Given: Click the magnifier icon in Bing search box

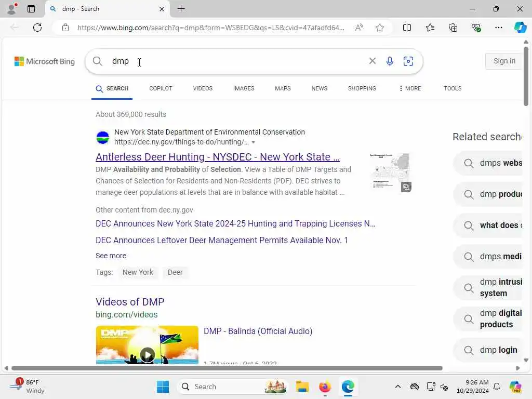Looking at the screenshot, I should click(97, 61).
